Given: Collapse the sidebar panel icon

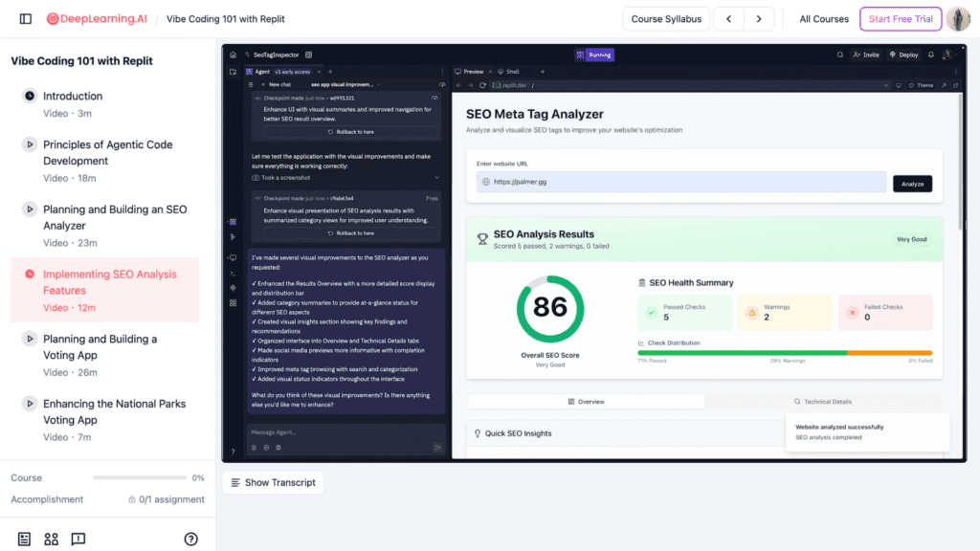Looking at the screenshot, I should point(26,19).
